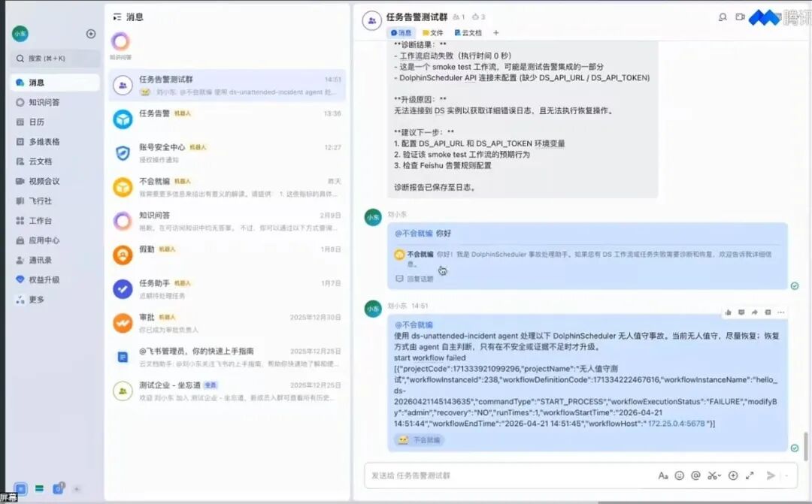This screenshot has width=812, height=504.
Task: Click the read-status check on last message
Action: pyautogui.click(x=795, y=448)
